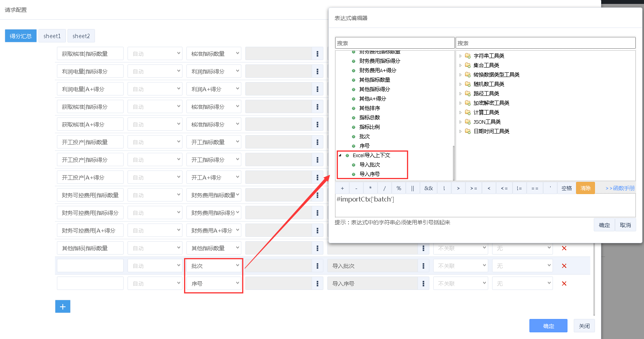Open the 函数手册 link

[x=620, y=188]
